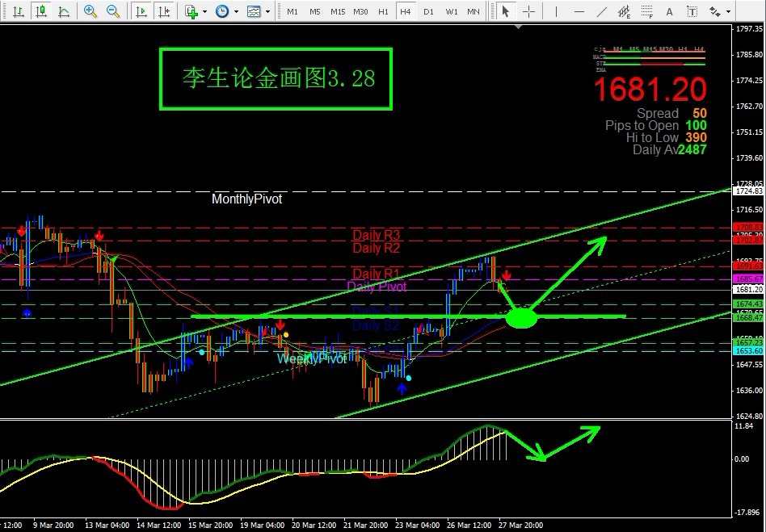Zoom in on the chart
Image resolution: width=766 pixels, height=532 pixels.
click(90, 11)
